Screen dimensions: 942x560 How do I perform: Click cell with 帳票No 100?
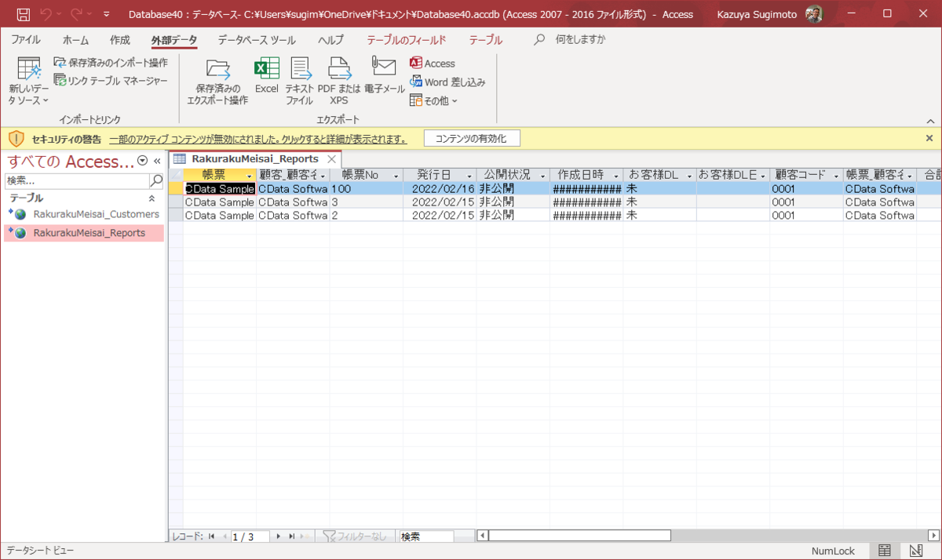(x=366, y=189)
